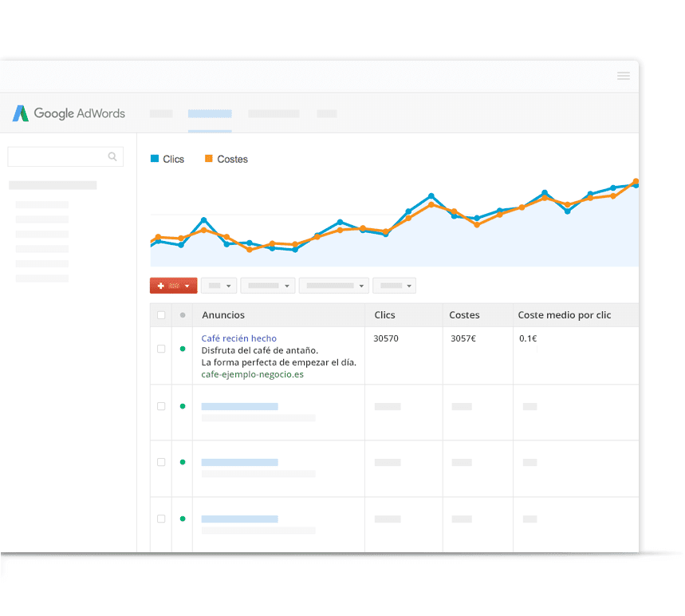Click the orange Costes legend square

click(x=209, y=159)
